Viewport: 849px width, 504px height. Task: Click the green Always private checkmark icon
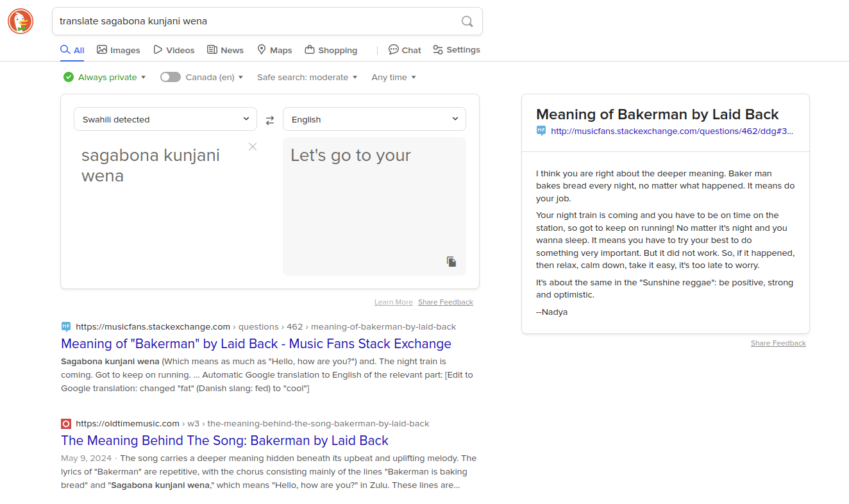69,77
